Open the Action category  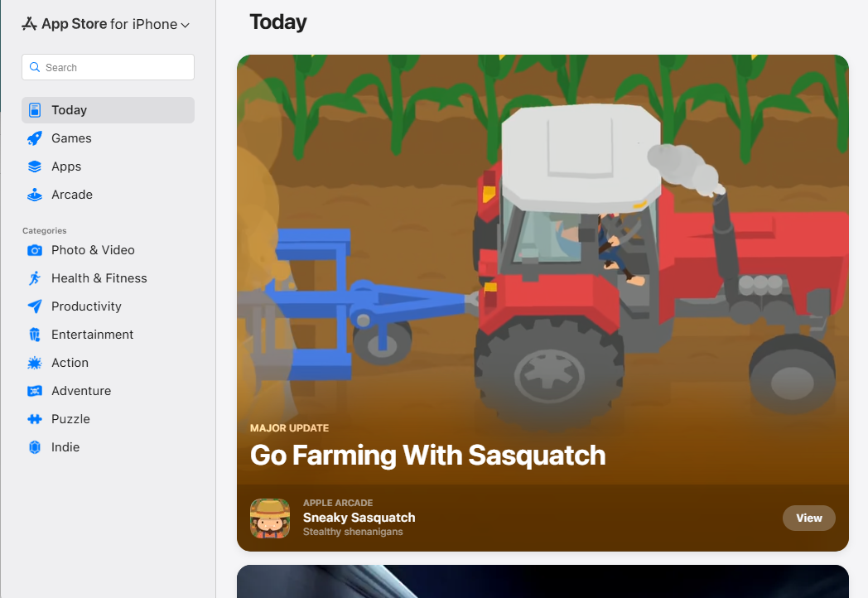click(x=70, y=363)
